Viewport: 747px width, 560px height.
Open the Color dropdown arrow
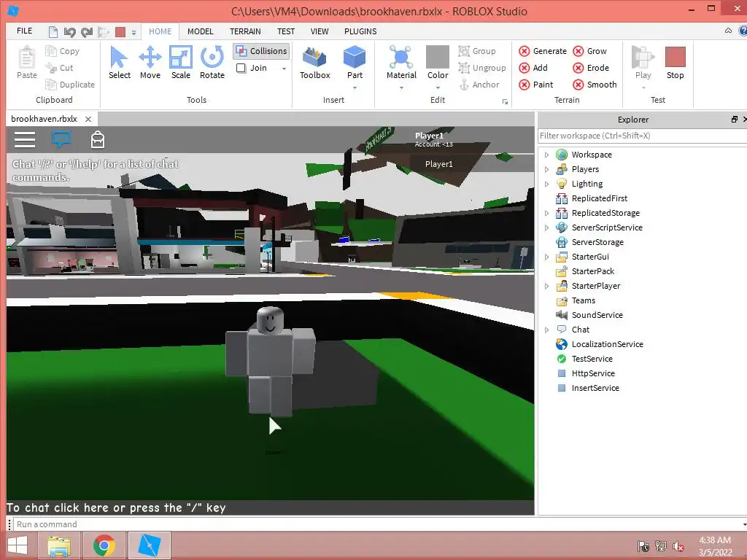pos(438,87)
